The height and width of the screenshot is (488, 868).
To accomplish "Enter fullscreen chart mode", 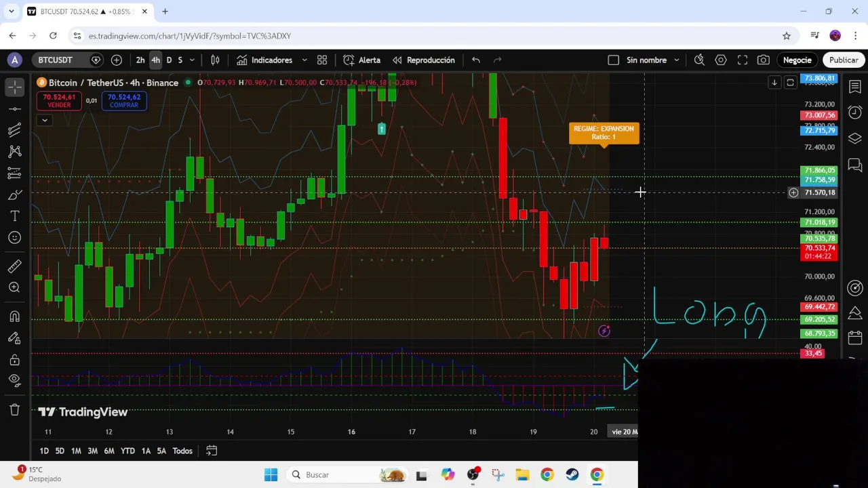I will [743, 60].
